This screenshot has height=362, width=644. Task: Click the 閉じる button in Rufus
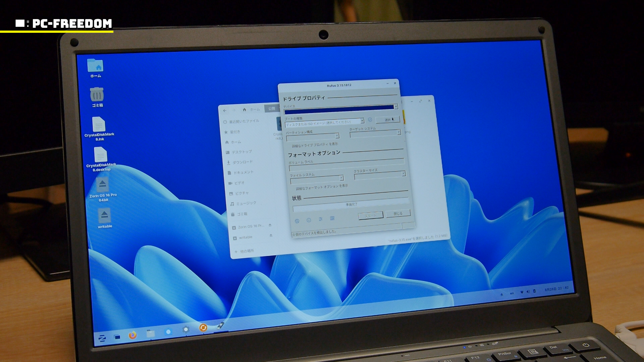pos(398,214)
